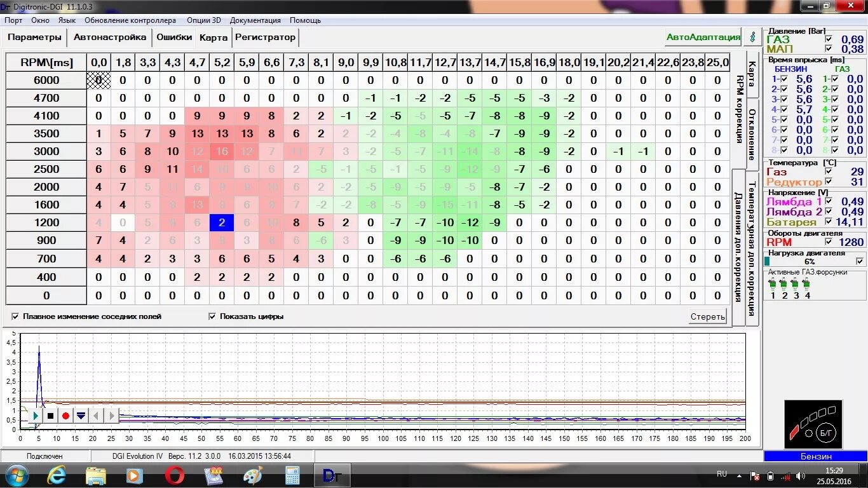Click the 16 cell in 3000 row

(x=222, y=151)
